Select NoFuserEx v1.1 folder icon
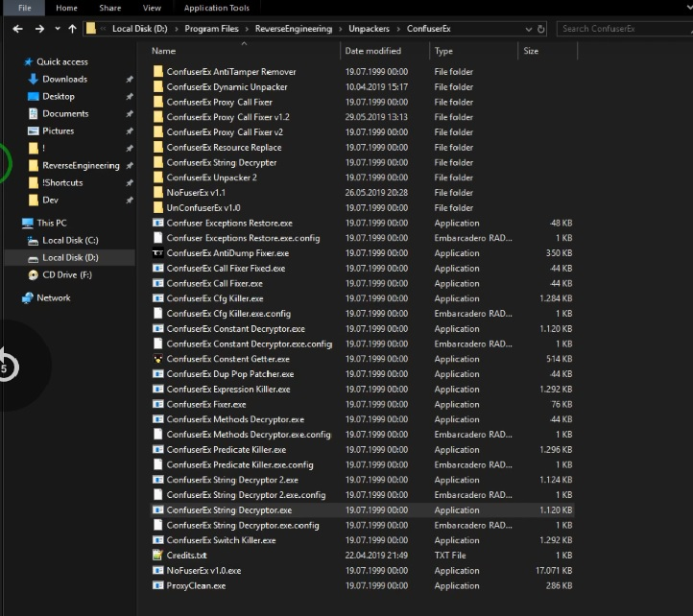 (157, 192)
